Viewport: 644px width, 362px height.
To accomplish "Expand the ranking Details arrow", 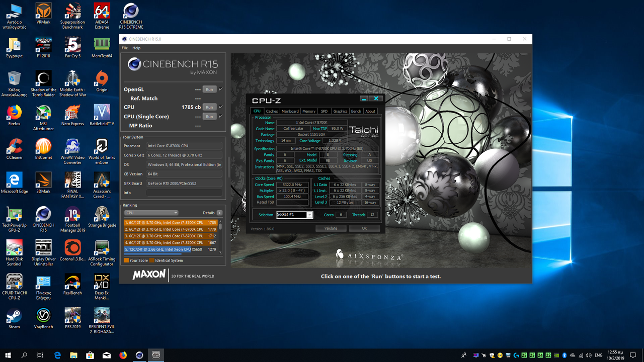I will pyautogui.click(x=219, y=213).
